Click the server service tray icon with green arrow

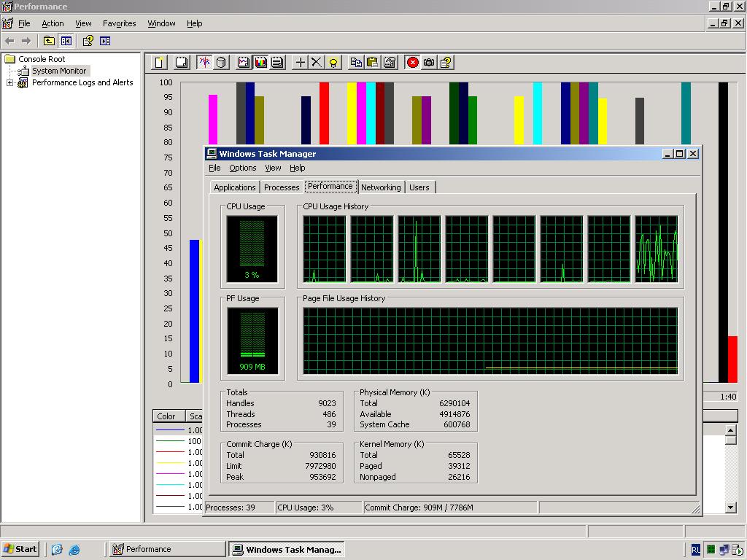click(738, 550)
